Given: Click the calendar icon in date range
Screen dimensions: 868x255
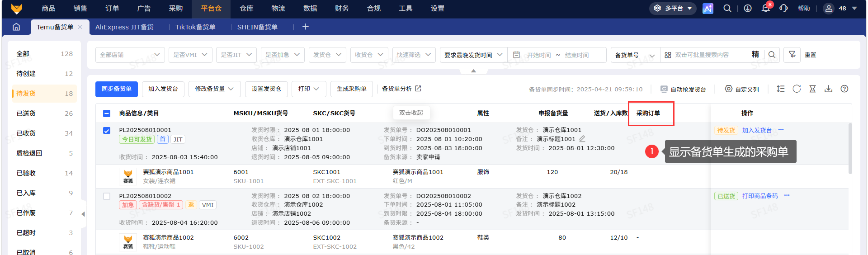Looking at the screenshot, I should point(516,55).
